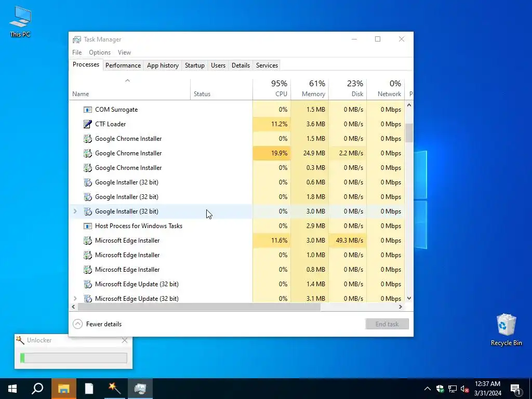The height and width of the screenshot is (399, 532).
Task: Expand the highlighted Google Installer (32 bit) row
Action: [75, 211]
